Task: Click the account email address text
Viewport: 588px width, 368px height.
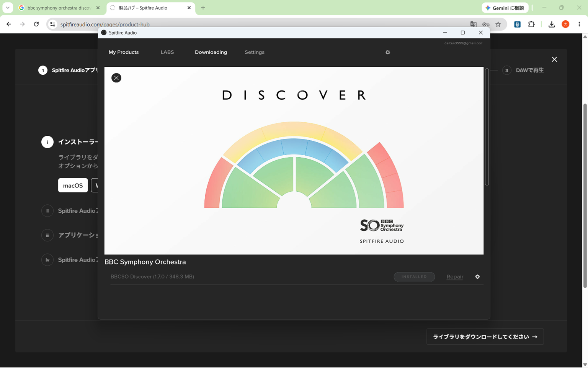Action: (463, 43)
